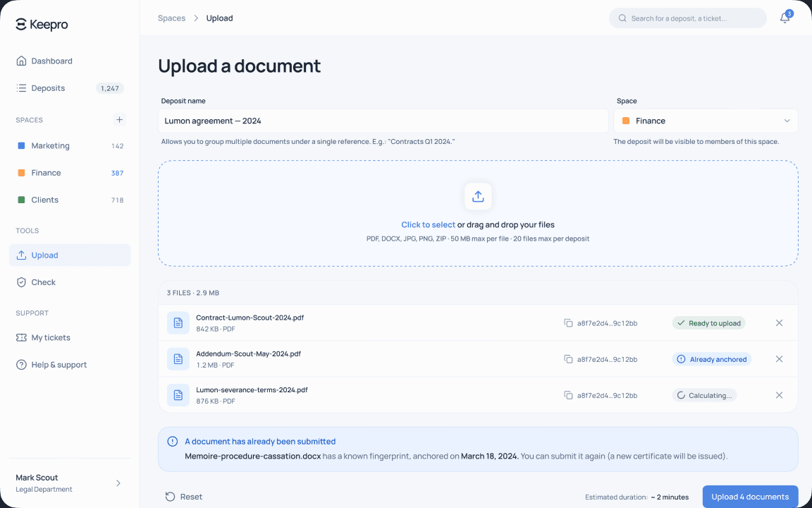Go to Check tool
812x508 pixels.
(x=70, y=282)
